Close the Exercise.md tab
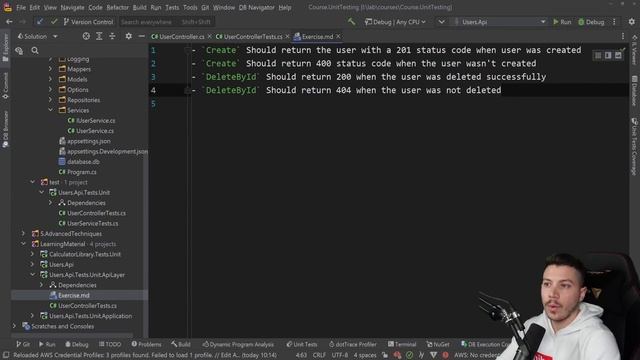Viewport: 640px width, 360px height. tap(338, 37)
